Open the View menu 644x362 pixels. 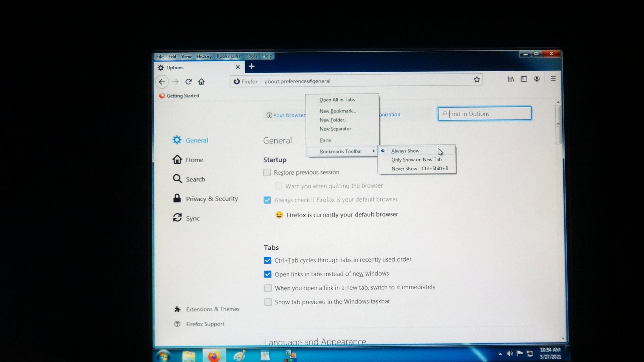point(186,57)
